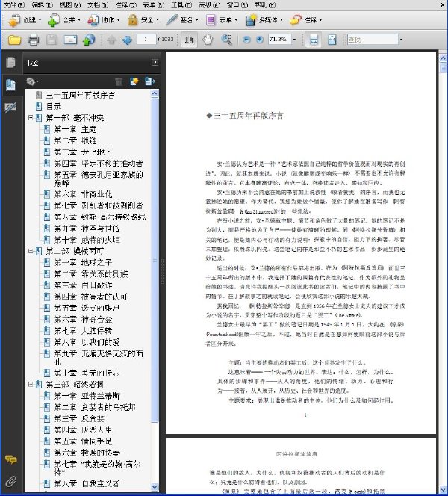The image size is (448, 496).
Task: Select bookmark 第八章 自我主义者
Action: click(87, 483)
